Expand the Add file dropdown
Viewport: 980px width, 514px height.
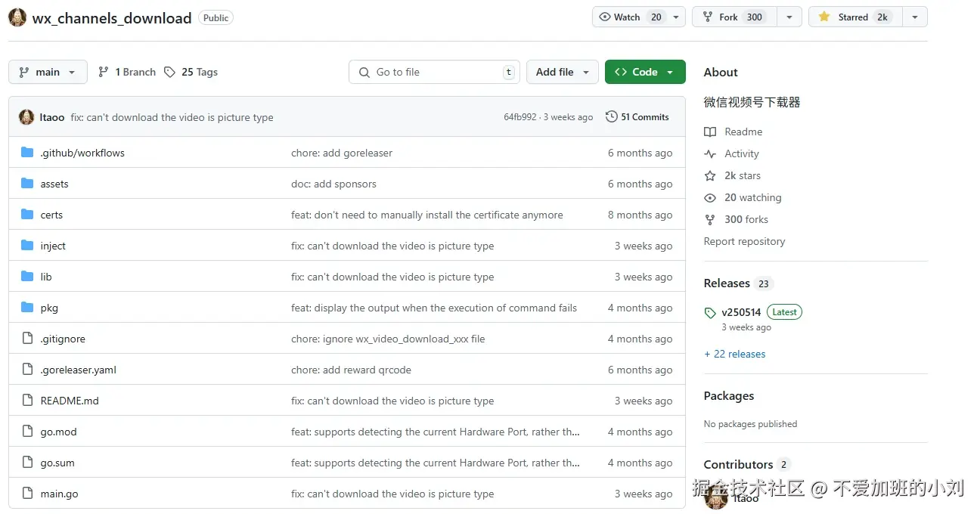(563, 72)
